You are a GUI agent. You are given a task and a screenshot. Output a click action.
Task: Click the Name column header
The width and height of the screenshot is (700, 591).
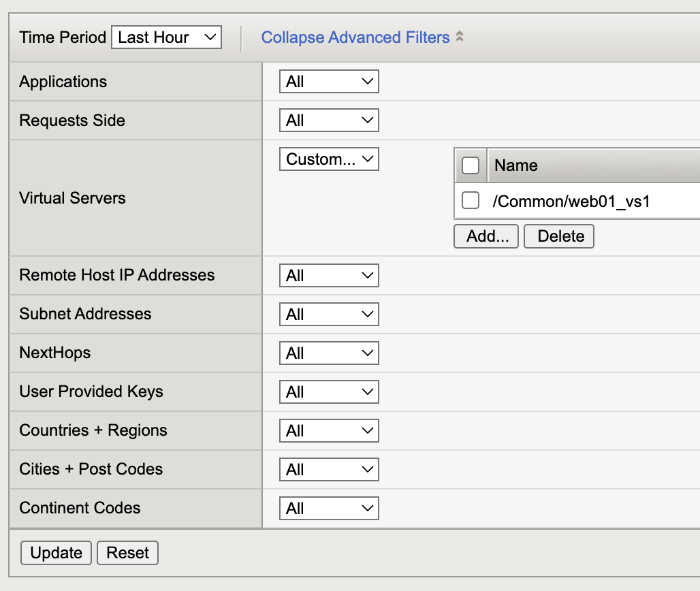tap(516, 165)
